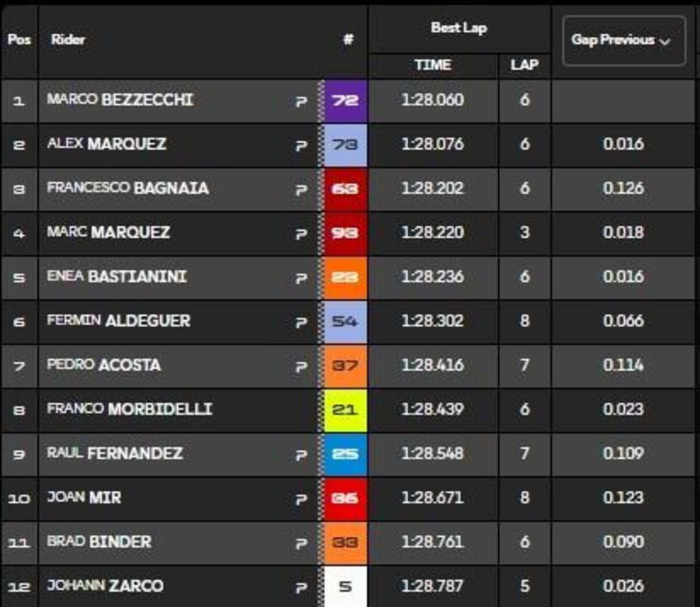Click the pit icon beside Johann Zarco
Viewport: 700px width, 607px height.
pos(301,587)
